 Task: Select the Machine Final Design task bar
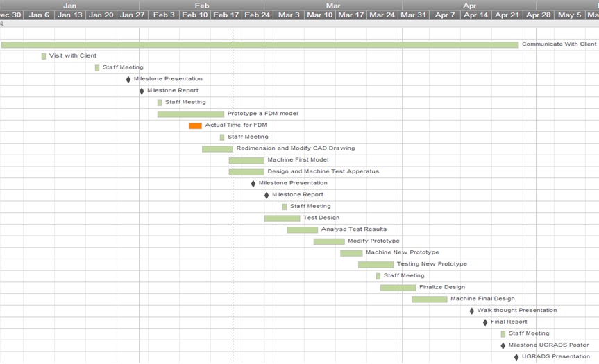pyautogui.click(x=429, y=300)
